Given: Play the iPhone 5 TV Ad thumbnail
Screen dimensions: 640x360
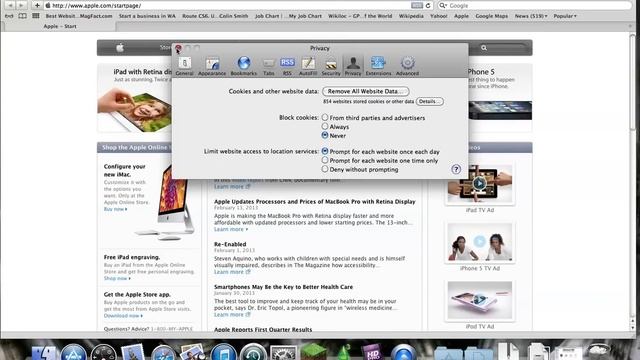Looking at the screenshot, I should click(x=480, y=242).
